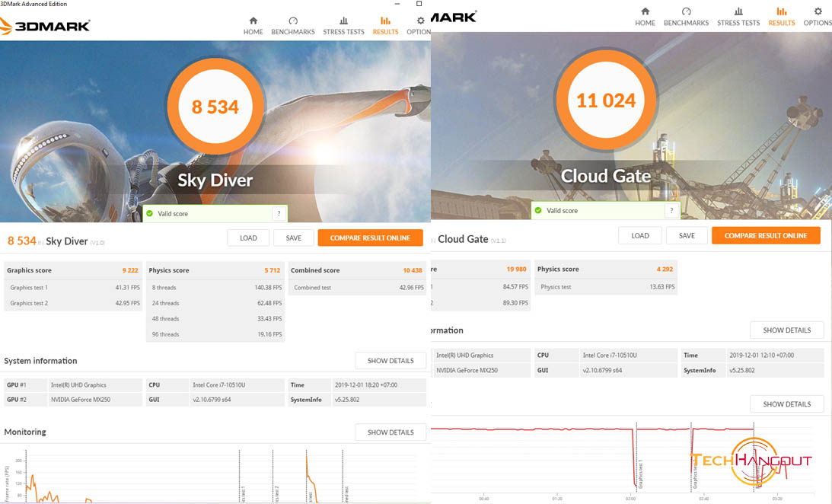Open Options gear in the Sky Diver window
Viewport: 832px width, 504px height.
pyautogui.click(x=419, y=25)
